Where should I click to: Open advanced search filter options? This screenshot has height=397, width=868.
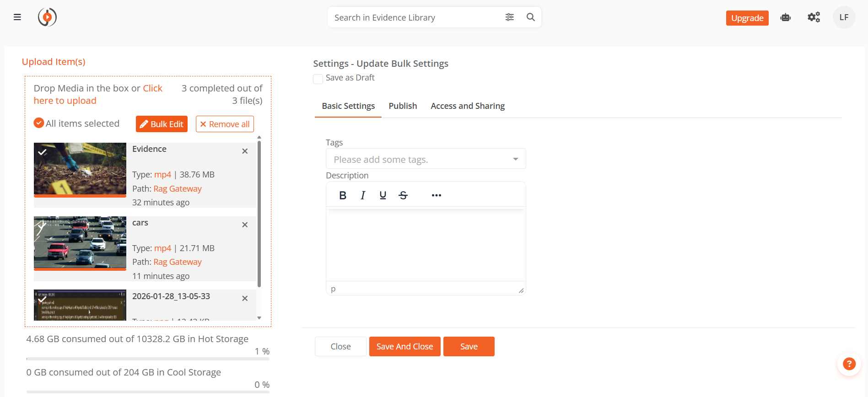509,17
